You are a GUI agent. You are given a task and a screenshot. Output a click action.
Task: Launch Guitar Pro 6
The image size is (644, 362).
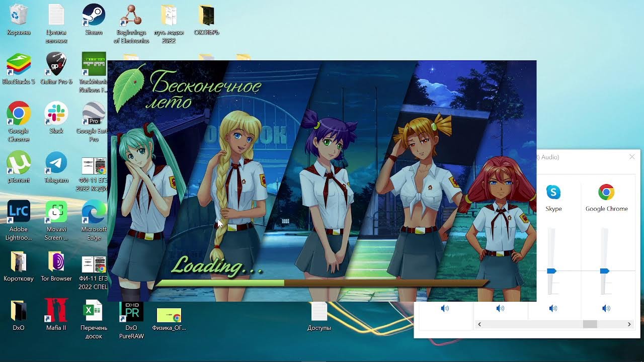[x=56, y=69]
